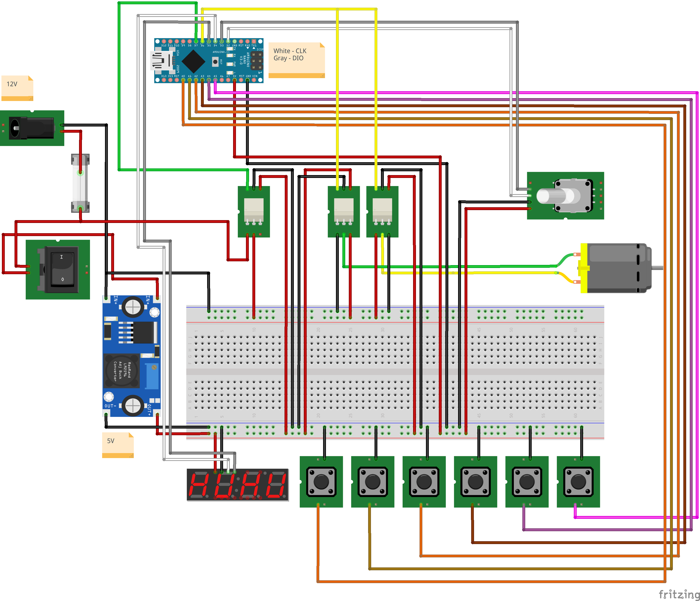The image size is (700, 601).
Task: Select the DC barrel jack power connector
Action: click(32, 128)
